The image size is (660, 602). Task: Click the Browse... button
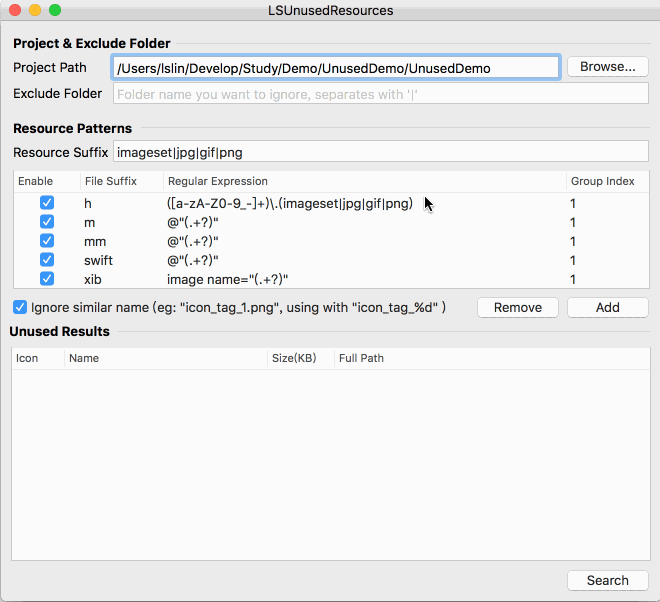coord(608,67)
